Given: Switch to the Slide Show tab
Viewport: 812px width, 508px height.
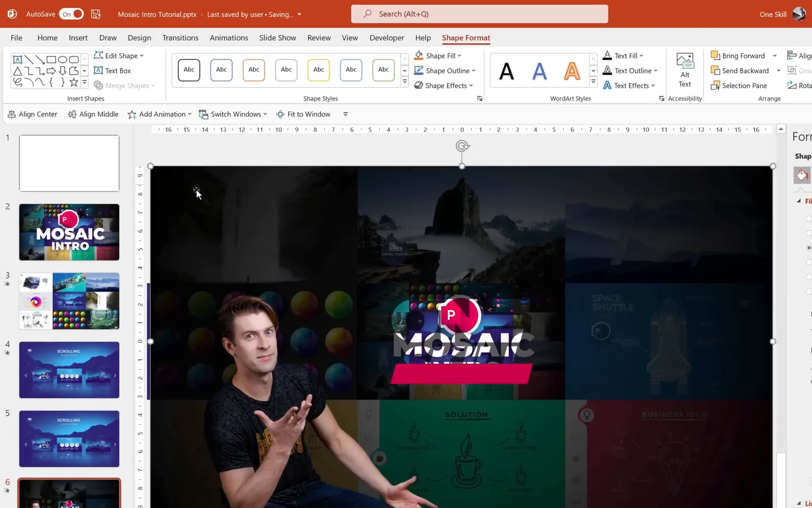Looking at the screenshot, I should click(x=278, y=38).
